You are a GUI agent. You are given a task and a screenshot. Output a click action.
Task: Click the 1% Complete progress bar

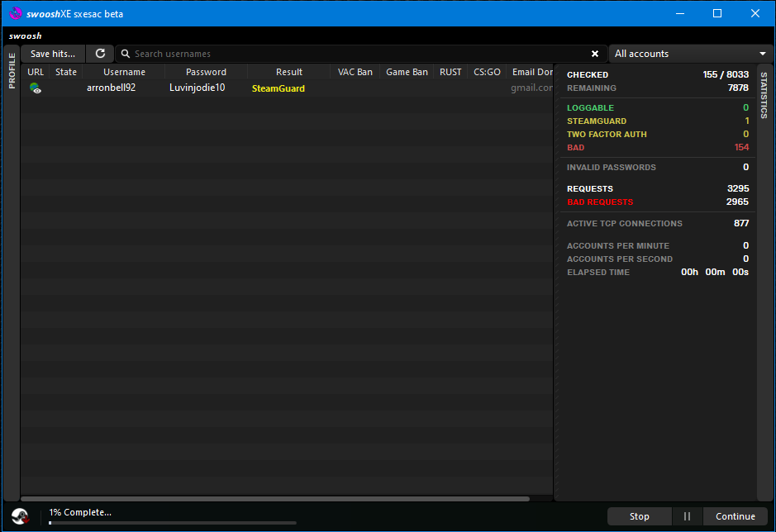[x=172, y=523]
